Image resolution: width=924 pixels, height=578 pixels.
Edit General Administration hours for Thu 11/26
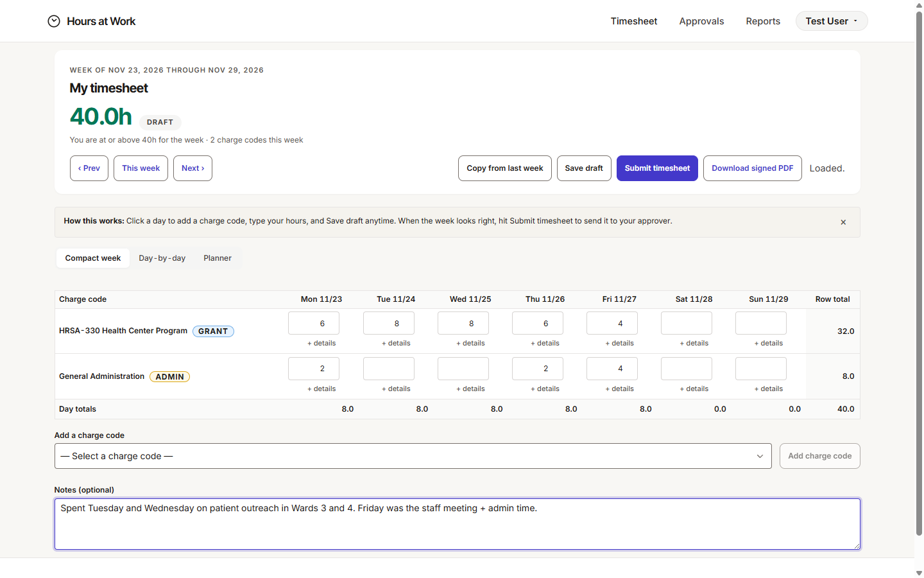(x=538, y=369)
